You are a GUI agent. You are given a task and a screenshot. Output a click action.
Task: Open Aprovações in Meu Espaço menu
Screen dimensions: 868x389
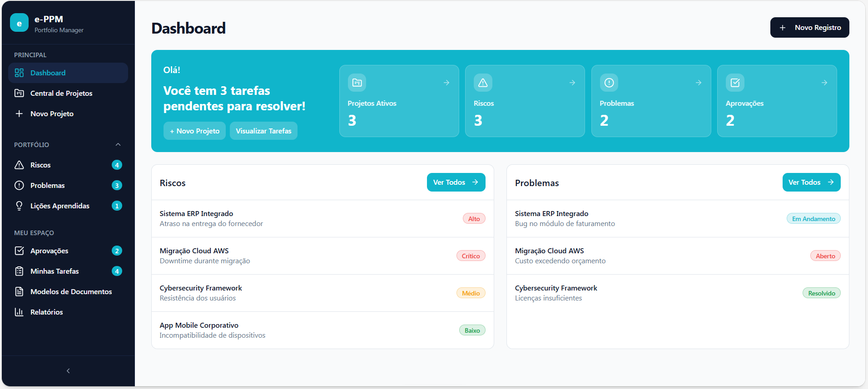tap(68, 251)
